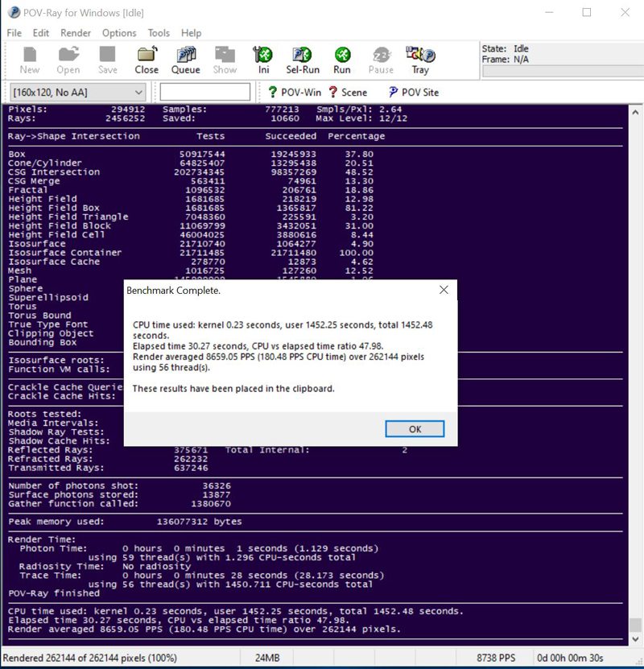Click the message pane scroll down arrow

pyautogui.click(x=635, y=639)
